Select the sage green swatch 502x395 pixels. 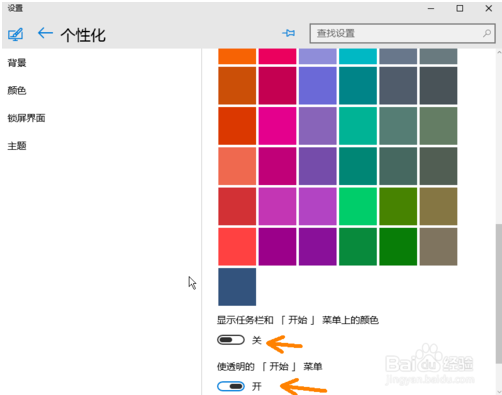(438, 126)
